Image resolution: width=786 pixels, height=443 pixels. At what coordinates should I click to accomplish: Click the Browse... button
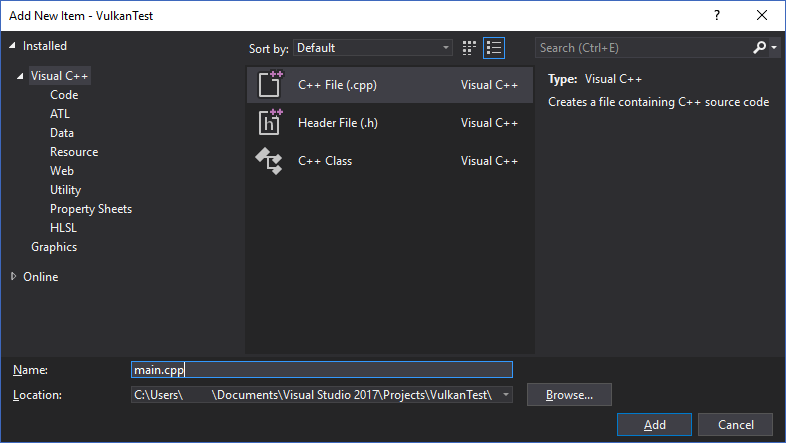(569, 395)
